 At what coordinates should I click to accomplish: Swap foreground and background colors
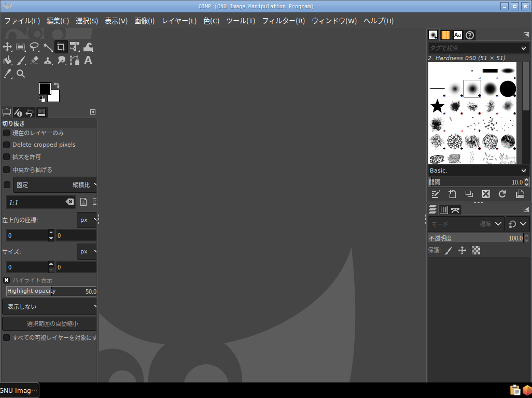coord(57,86)
